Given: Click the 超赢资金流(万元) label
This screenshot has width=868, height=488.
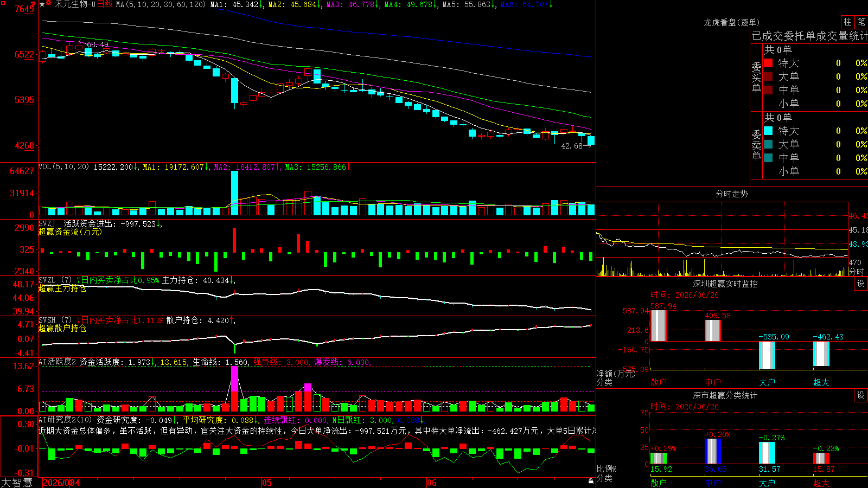Looking at the screenshot, I should (x=70, y=232).
